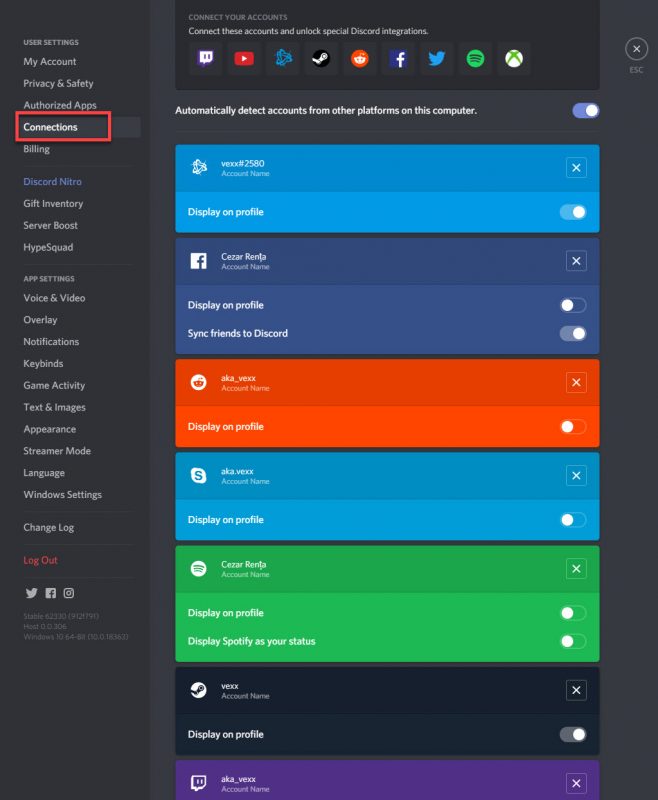Open Discord's Twitter page from sidebar

(x=32, y=593)
